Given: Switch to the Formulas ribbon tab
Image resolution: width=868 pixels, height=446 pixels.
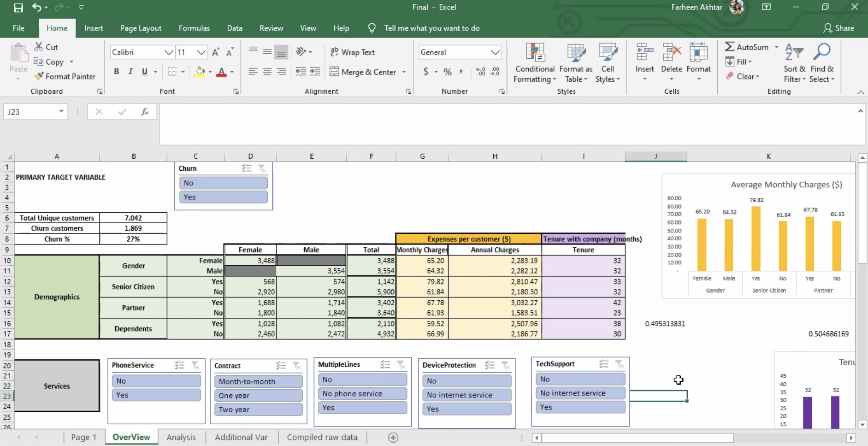Looking at the screenshot, I should click(194, 28).
